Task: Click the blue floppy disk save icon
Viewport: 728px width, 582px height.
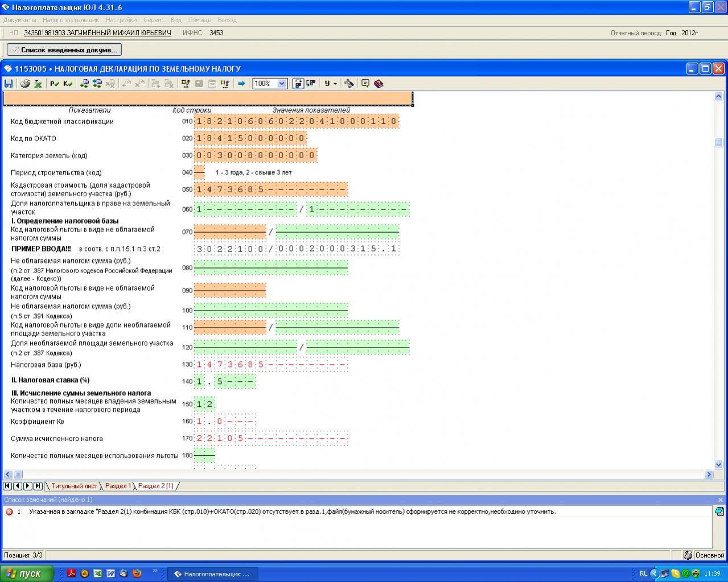Action: [9, 84]
